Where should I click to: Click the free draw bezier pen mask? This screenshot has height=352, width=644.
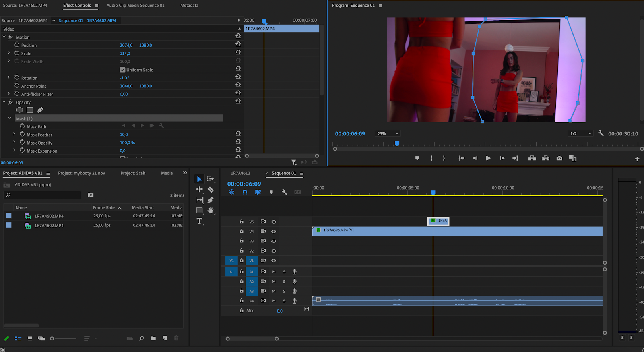40,110
